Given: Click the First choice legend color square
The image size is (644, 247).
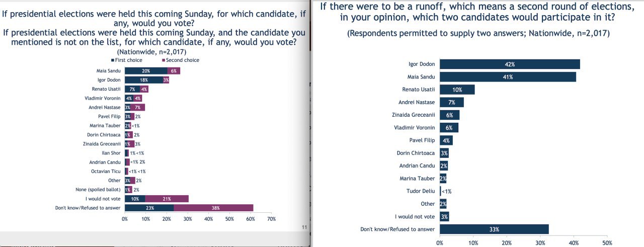Looking at the screenshot, I should tap(113, 60).
